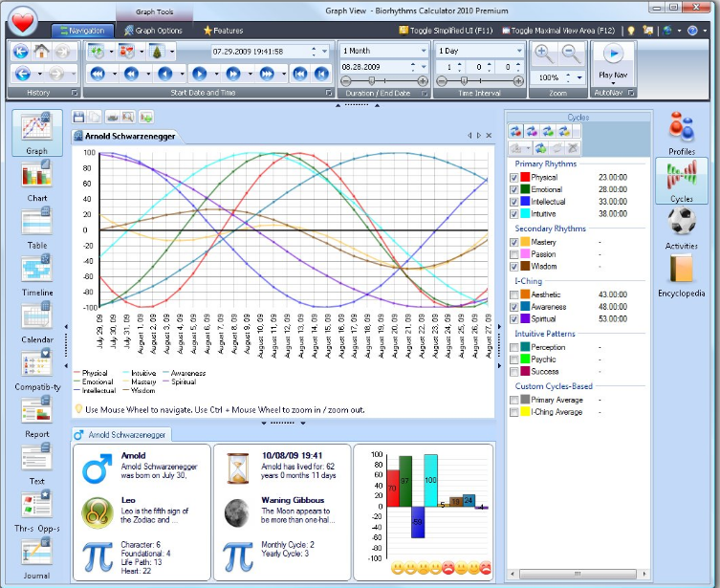Expand the History group dialog launcher

click(x=75, y=93)
